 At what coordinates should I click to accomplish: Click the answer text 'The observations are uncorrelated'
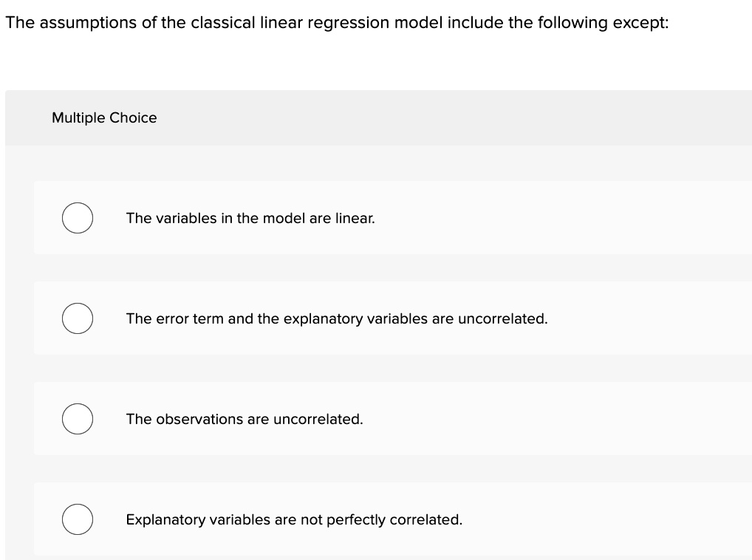(244, 419)
